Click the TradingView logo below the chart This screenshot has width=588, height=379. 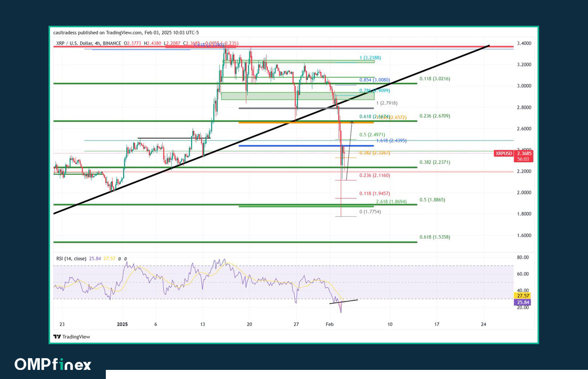click(x=72, y=337)
